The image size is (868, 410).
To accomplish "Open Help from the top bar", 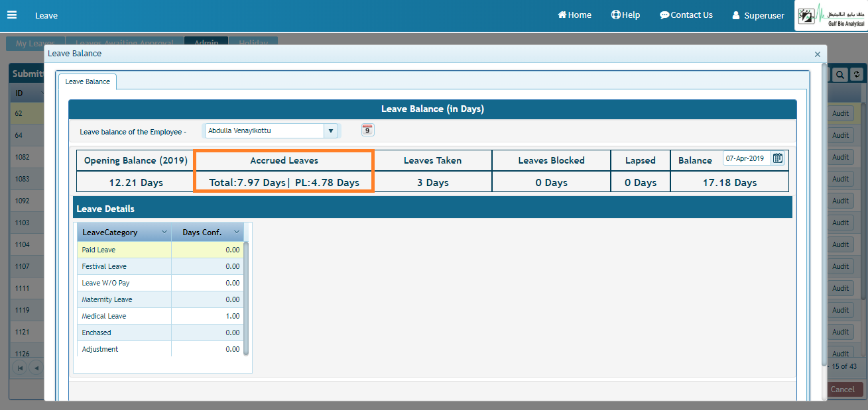I will tap(625, 15).
